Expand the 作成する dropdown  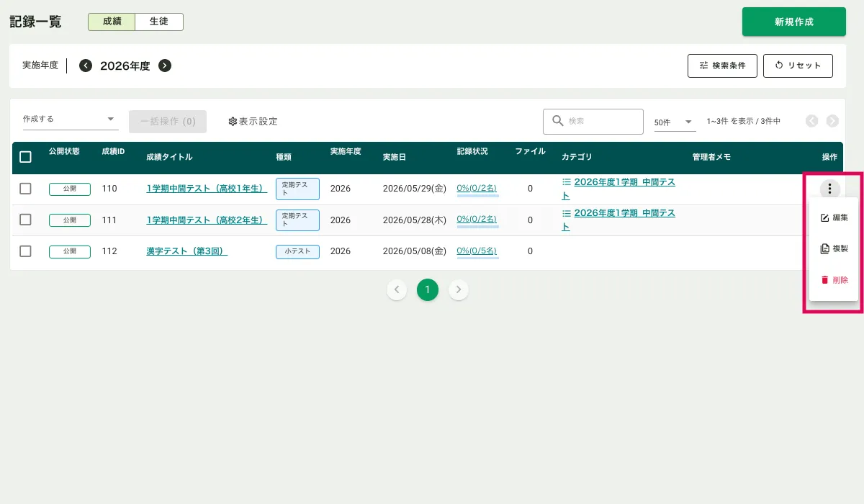(70, 119)
